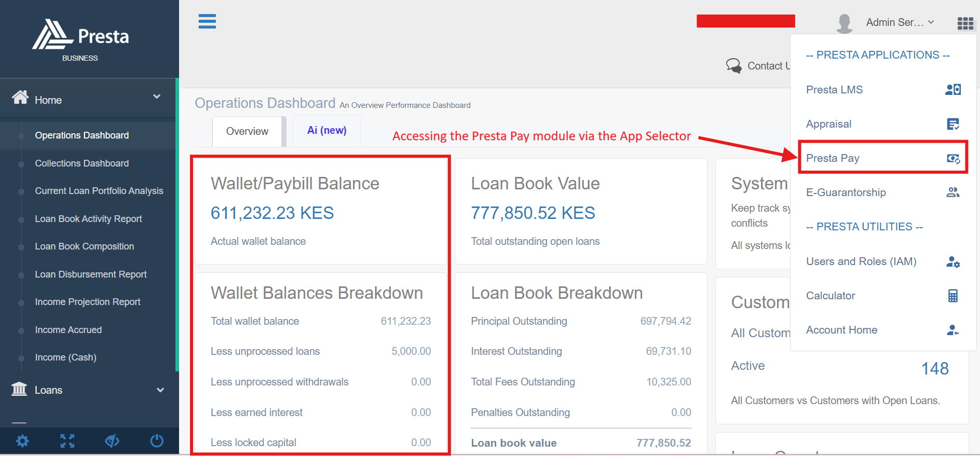980x456 pixels.
Task: Click the Users and Roles gear-person icon
Action: pos(953,261)
